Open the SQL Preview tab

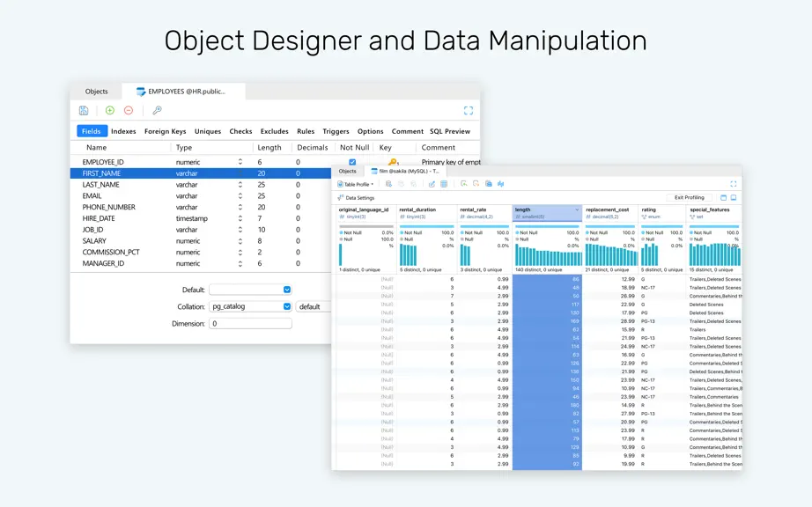(x=449, y=131)
